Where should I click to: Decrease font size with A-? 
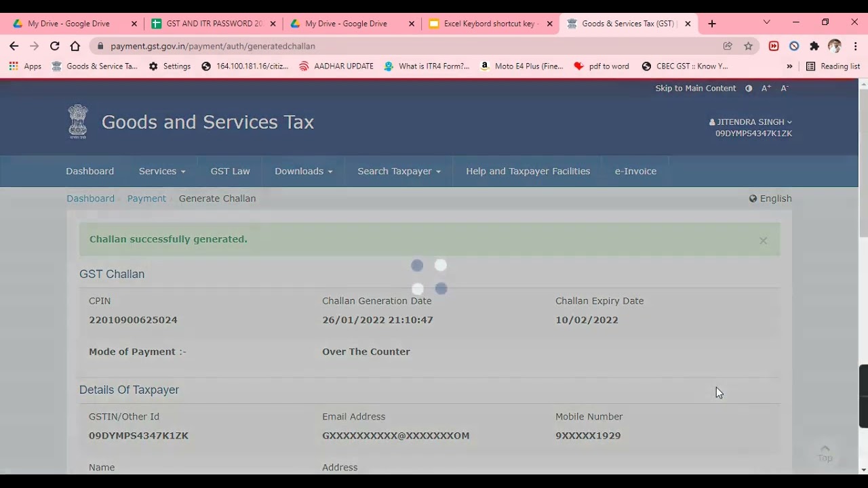coord(784,88)
